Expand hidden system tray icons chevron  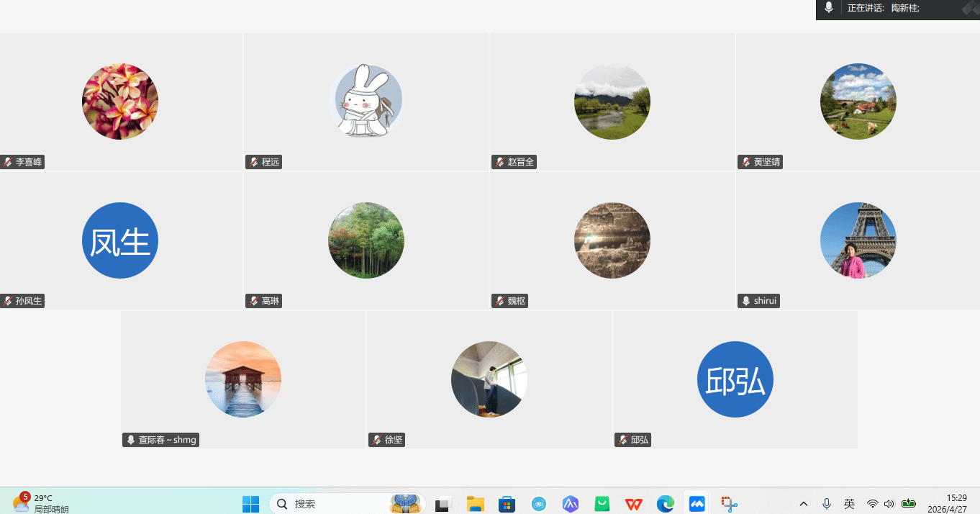pyautogui.click(x=804, y=504)
